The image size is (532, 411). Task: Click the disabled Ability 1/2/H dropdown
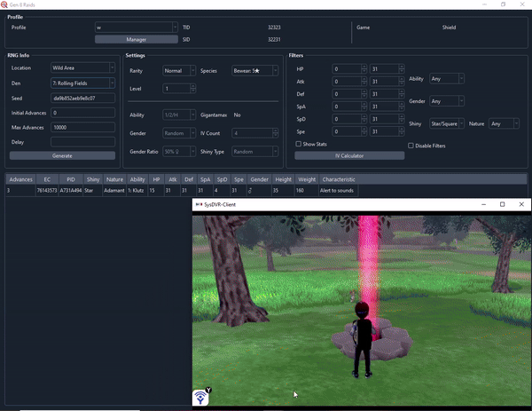(179, 115)
